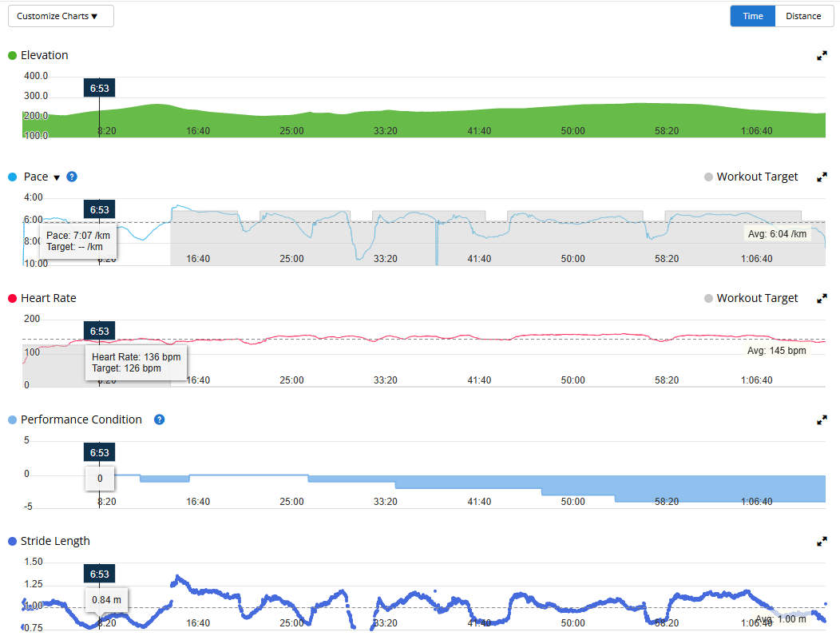Expand the Elevation chart to fullscreen

[x=822, y=56]
